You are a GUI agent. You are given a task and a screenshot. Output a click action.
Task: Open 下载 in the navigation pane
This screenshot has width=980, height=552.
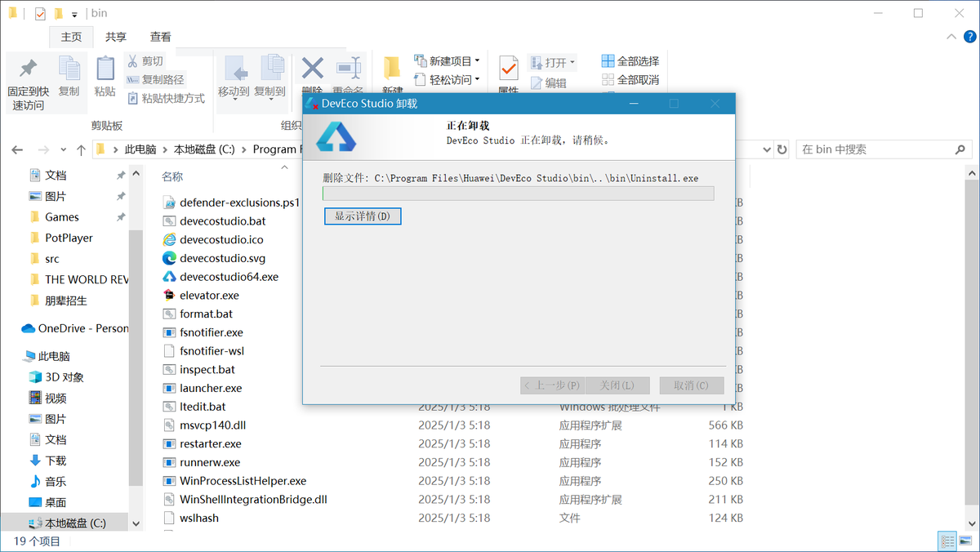56,461
